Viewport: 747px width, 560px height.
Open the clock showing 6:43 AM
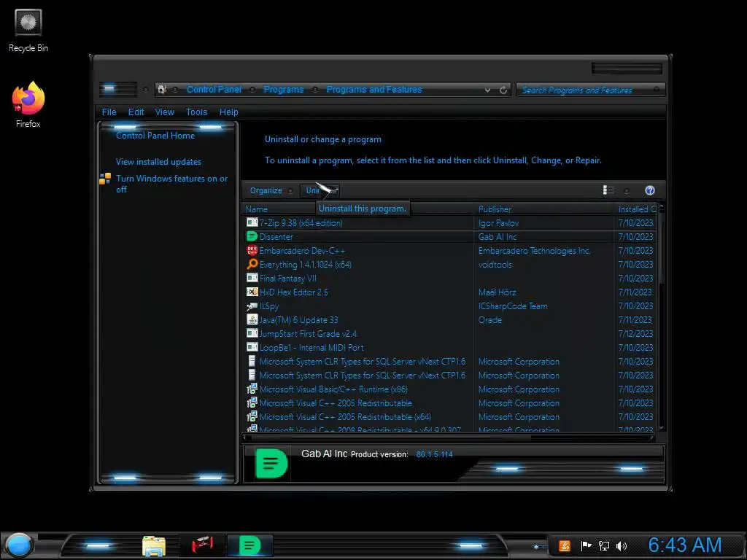pyautogui.click(x=684, y=545)
